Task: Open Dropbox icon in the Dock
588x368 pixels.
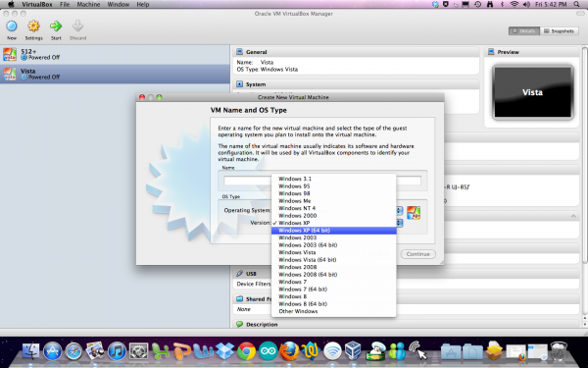Action: click(225, 351)
